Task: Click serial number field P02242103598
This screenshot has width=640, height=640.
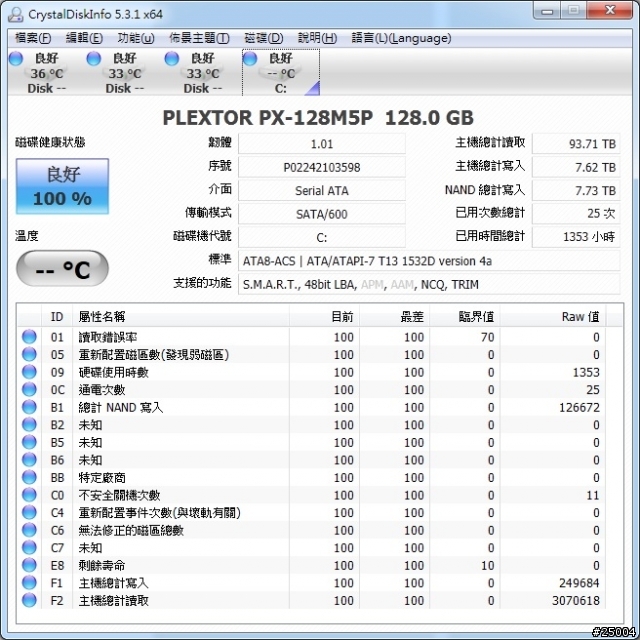Action: click(x=322, y=167)
